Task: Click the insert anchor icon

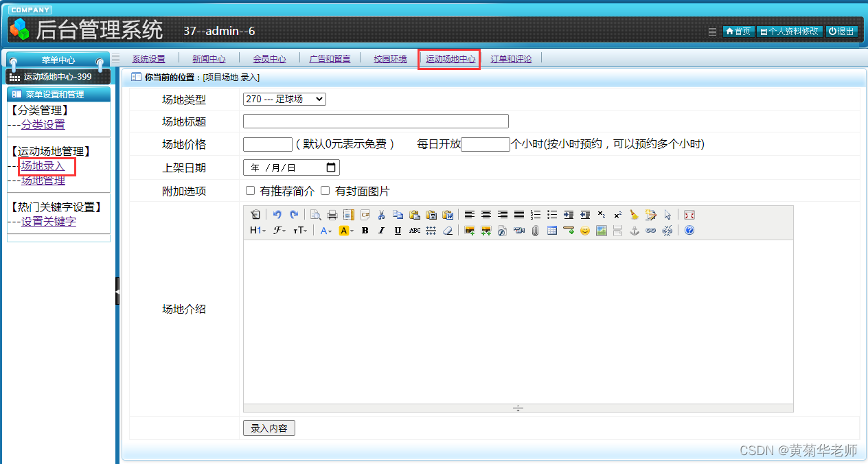Action: click(x=635, y=231)
